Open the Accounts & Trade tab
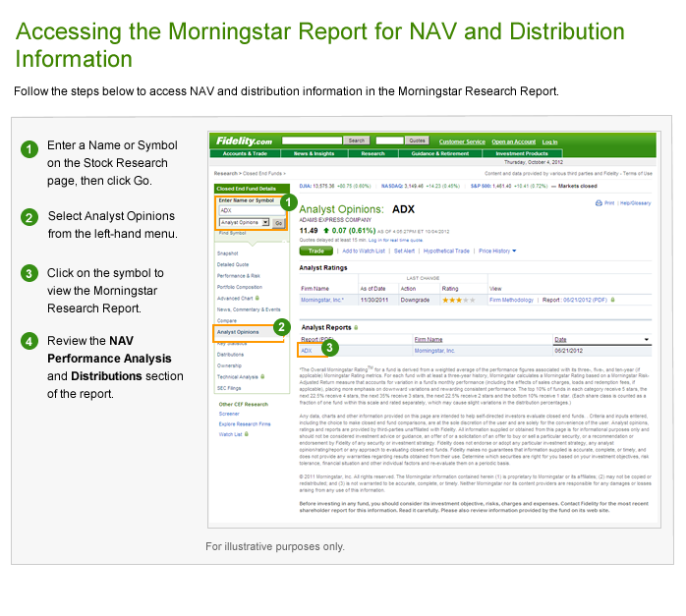This screenshot has width=686, height=616. (246, 154)
